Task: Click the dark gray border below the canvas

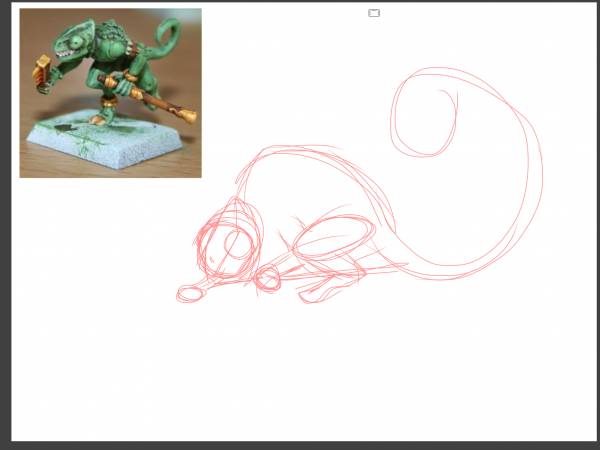Action: coord(300,445)
